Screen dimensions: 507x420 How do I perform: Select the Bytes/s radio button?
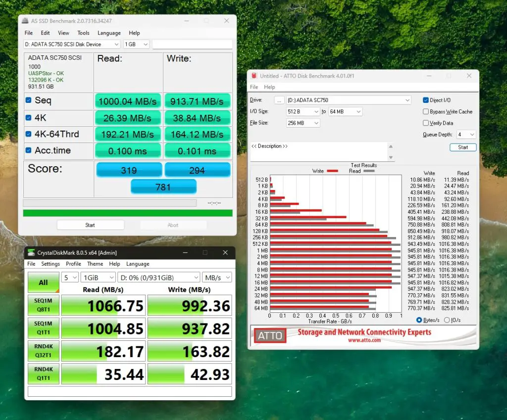(419, 320)
